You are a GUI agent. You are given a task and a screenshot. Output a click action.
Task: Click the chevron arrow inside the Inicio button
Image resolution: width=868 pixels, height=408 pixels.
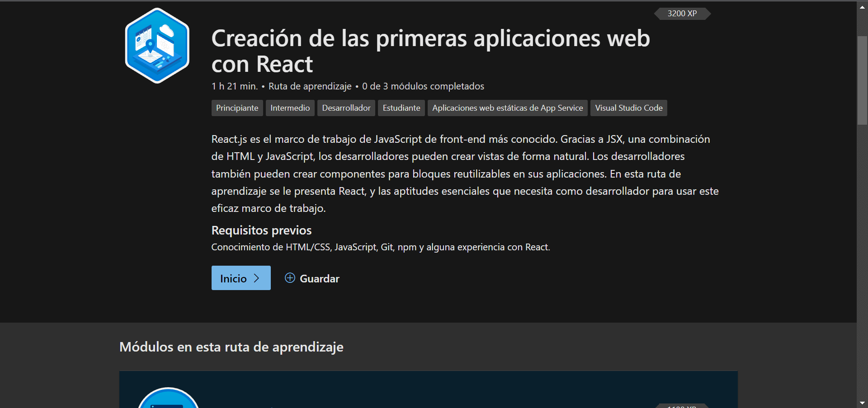point(256,278)
